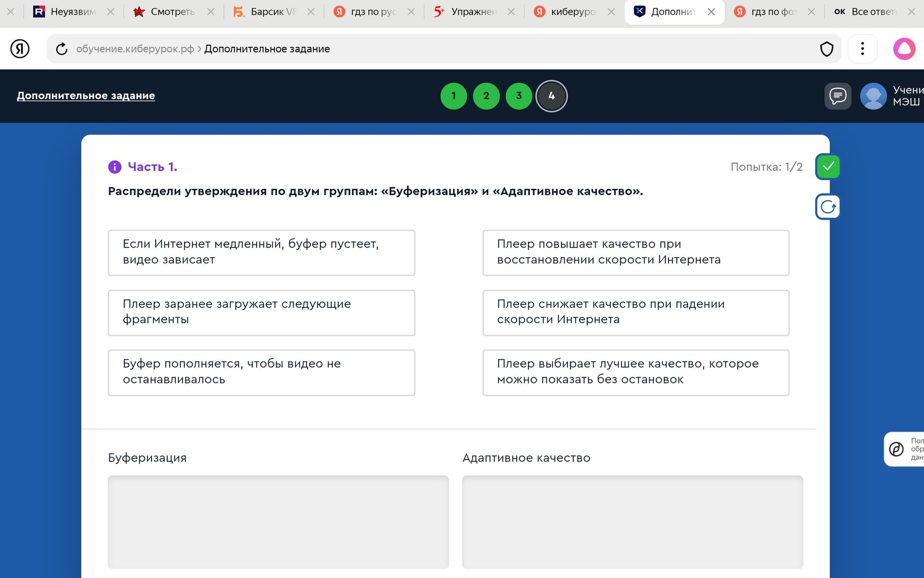The width and height of the screenshot is (924, 578).
Task: Open the Дополнительное задание header link
Action: coord(86,95)
